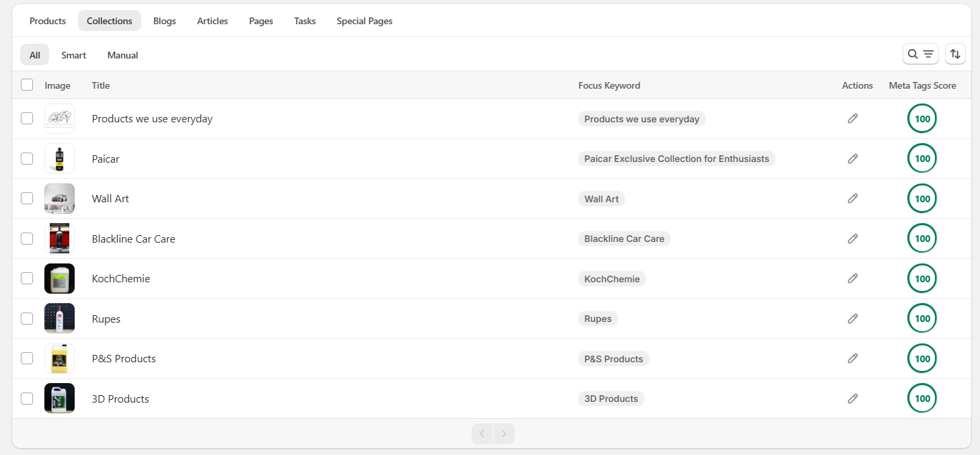Click the Paicar product thumbnail
980x455 pixels.
[x=59, y=159]
